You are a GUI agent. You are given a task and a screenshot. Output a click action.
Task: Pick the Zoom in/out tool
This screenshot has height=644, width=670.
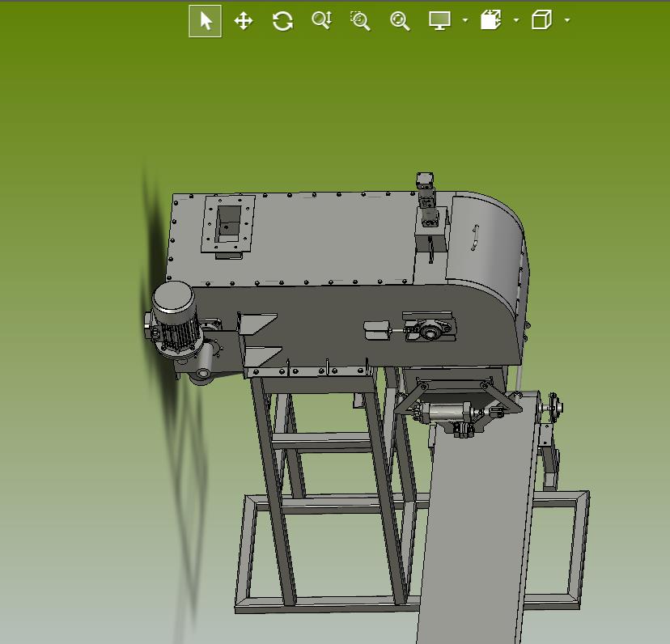point(322,20)
